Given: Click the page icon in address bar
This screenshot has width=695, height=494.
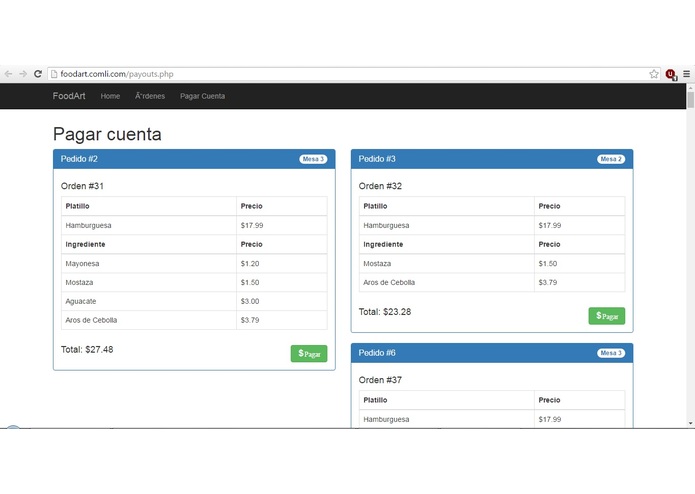Looking at the screenshot, I should pyautogui.click(x=54, y=74).
